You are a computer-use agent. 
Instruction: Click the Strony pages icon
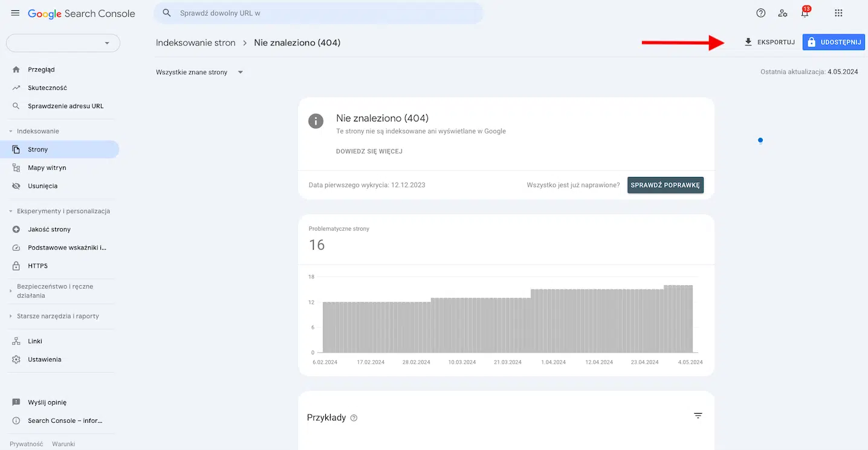point(16,149)
